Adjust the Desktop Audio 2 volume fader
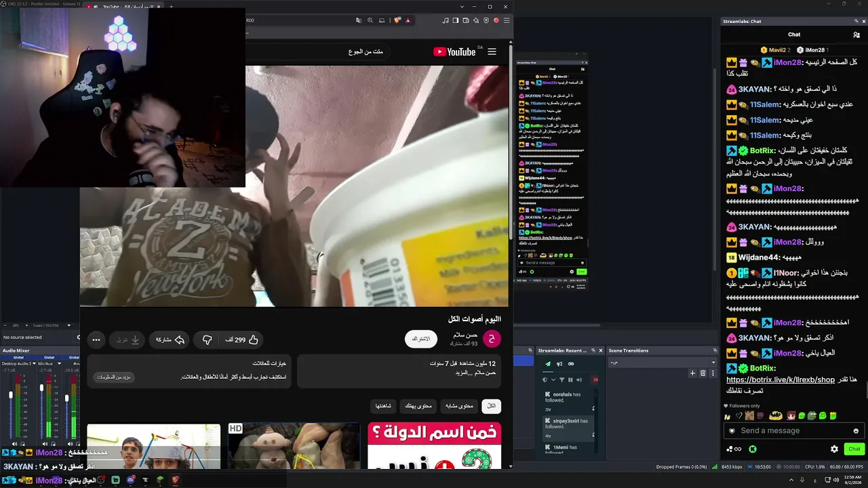Image resolution: width=868 pixels, height=488 pixels. 12,395
